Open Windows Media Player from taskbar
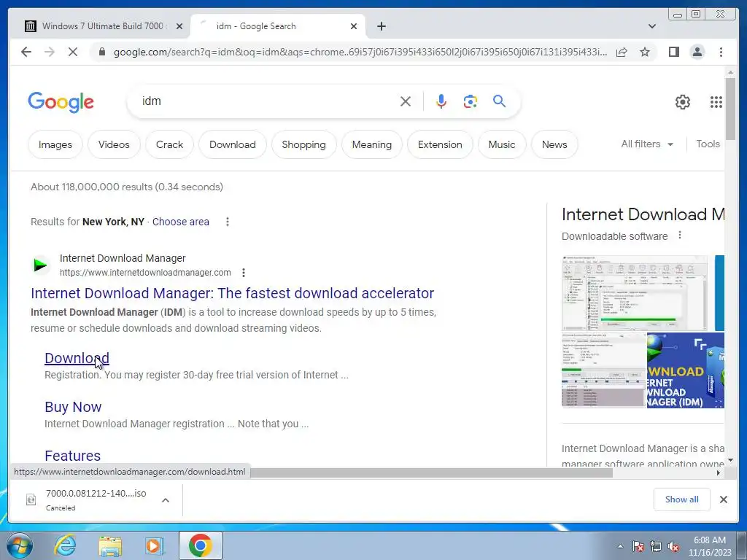This screenshot has width=747, height=560. click(154, 545)
